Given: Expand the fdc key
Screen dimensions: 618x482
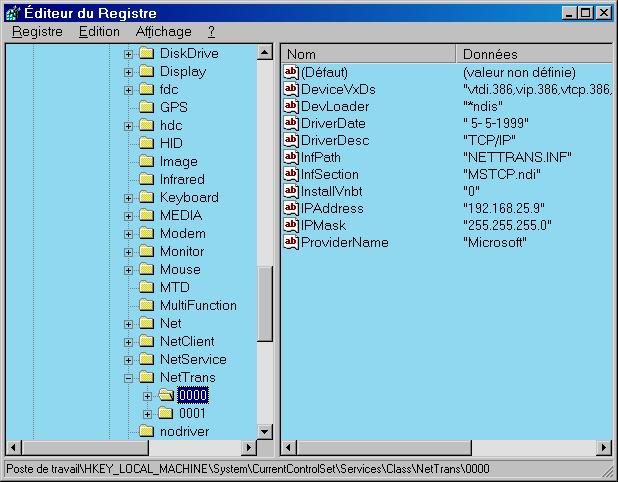Looking at the screenshot, I should click(x=128, y=90).
